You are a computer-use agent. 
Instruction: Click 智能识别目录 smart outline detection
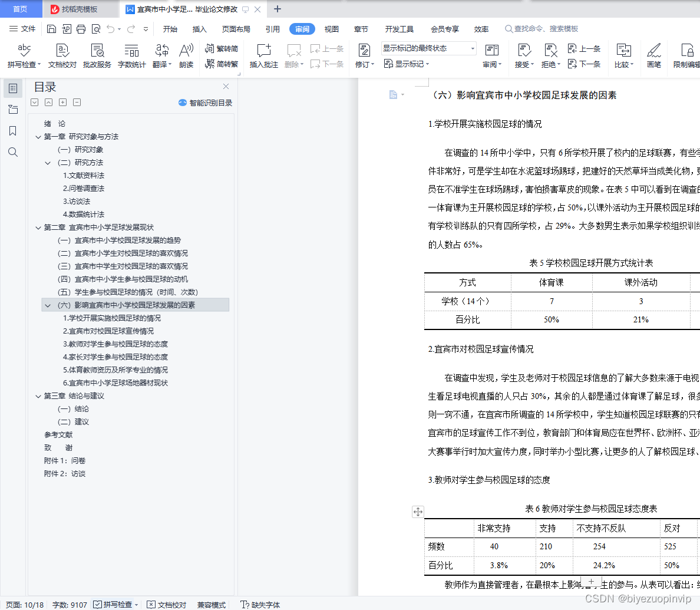point(206,103)
